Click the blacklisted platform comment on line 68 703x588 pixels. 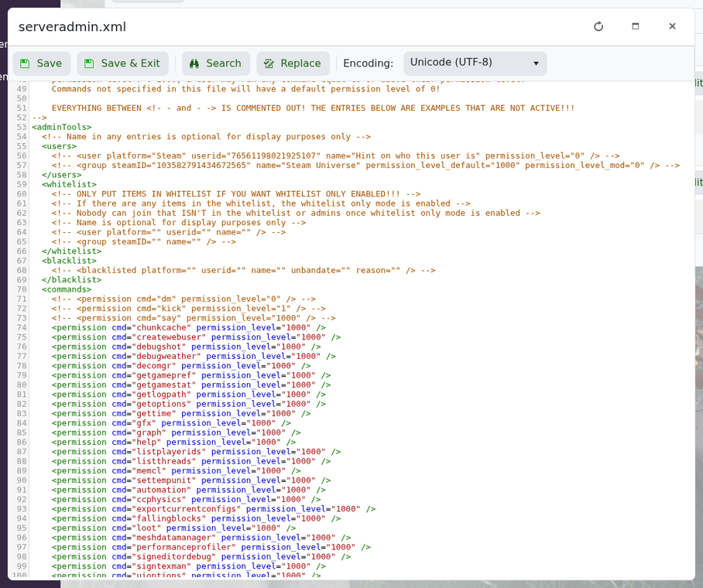(x=243, y=270)
